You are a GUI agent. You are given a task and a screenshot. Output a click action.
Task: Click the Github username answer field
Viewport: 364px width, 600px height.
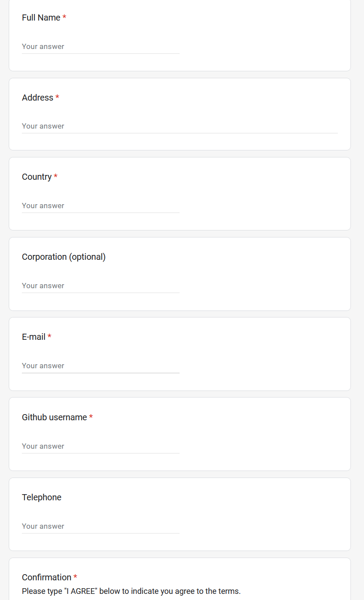click(101, 446)
